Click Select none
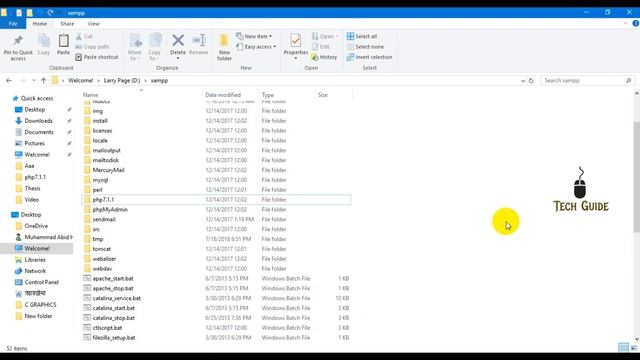 (x=365, y=47)
